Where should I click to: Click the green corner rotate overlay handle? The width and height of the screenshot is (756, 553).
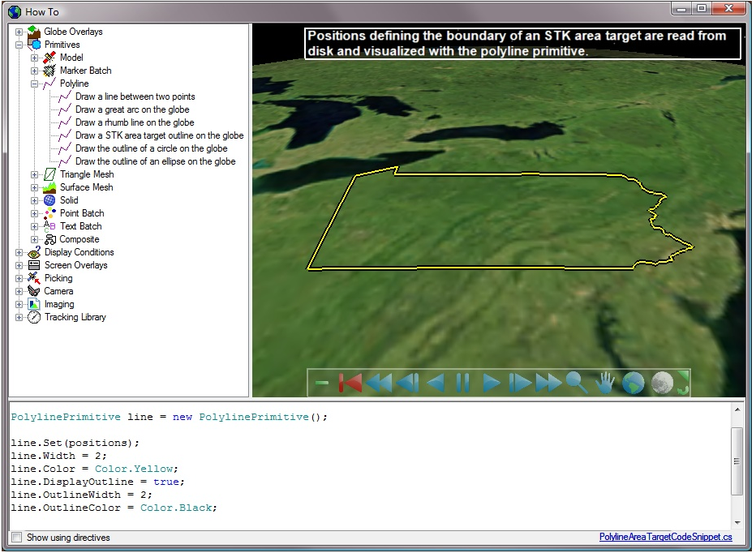684,383
